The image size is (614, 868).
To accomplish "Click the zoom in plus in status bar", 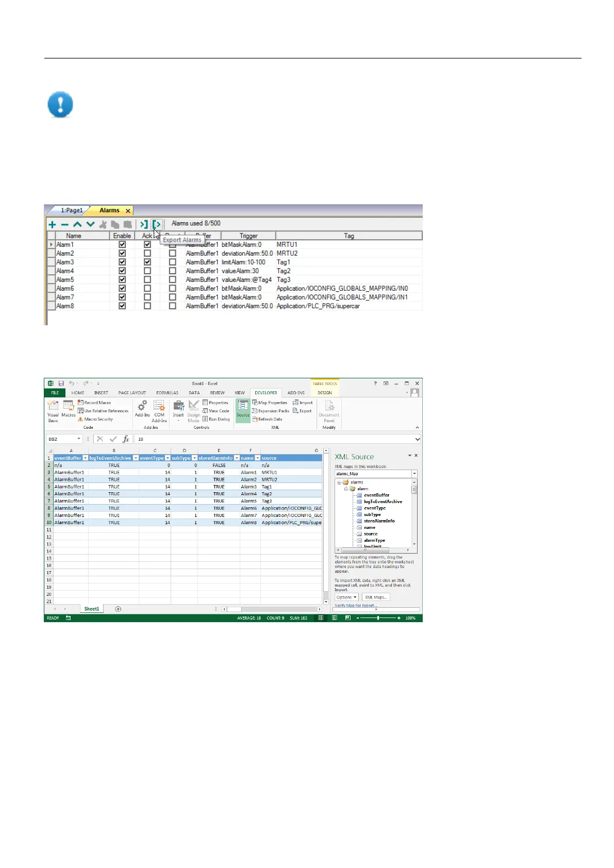I will (399, 617).
